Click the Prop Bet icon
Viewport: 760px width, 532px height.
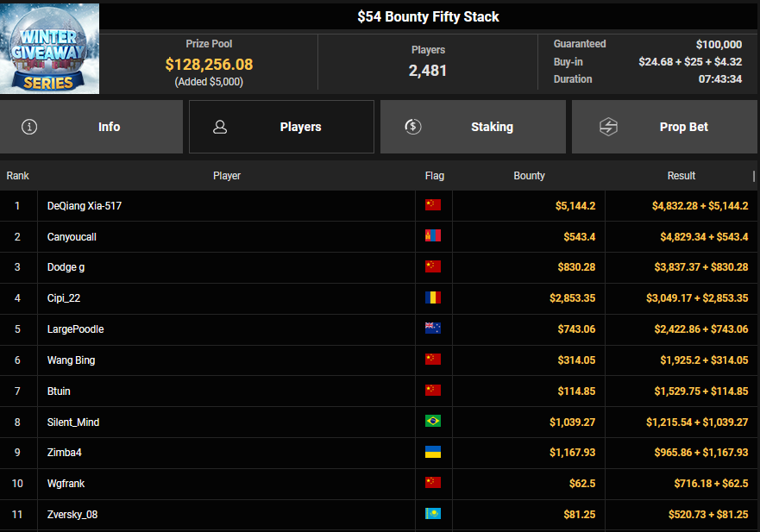click(608, 127)
